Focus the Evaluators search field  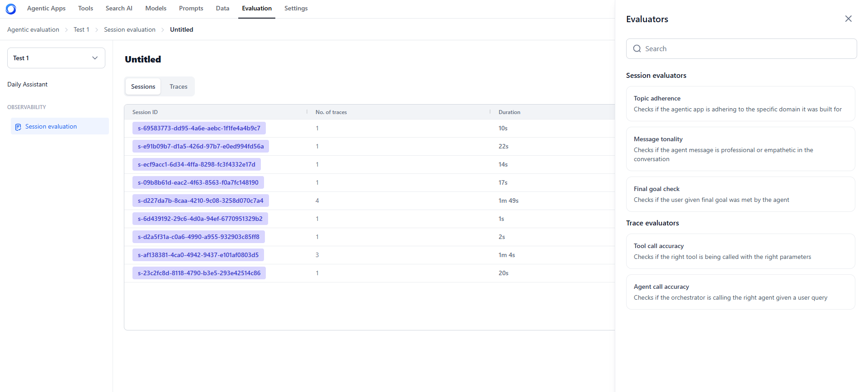741,48
